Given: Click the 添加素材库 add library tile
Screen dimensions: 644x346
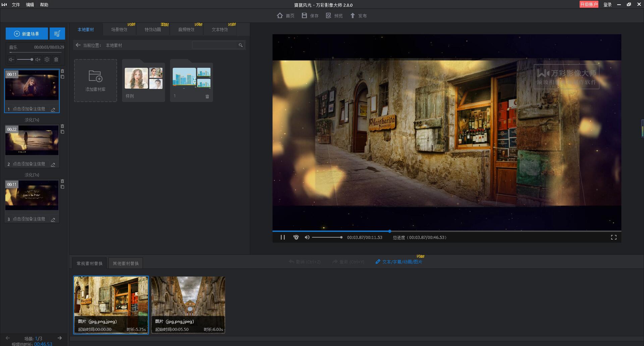Looking at the screenshot, I should pyautogui.click(x=96, y=81).
